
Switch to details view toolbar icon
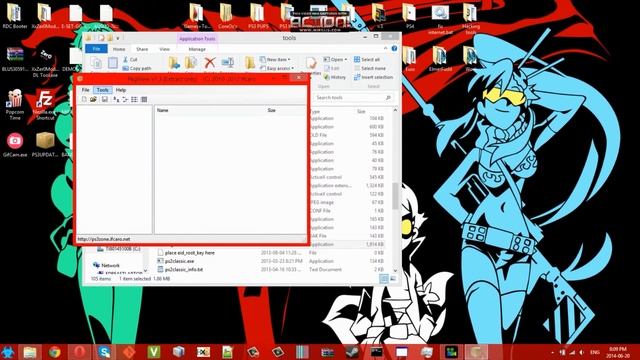[x=144, y=100]
